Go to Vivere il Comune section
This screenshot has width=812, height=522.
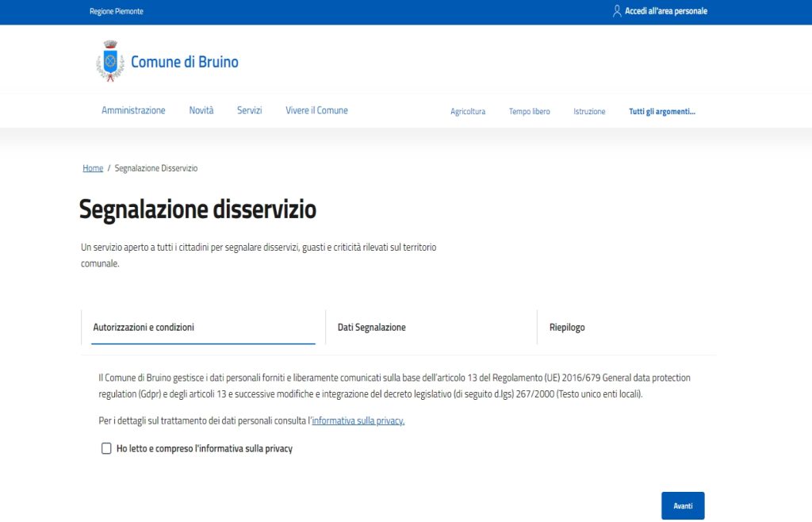pos(316,110)
